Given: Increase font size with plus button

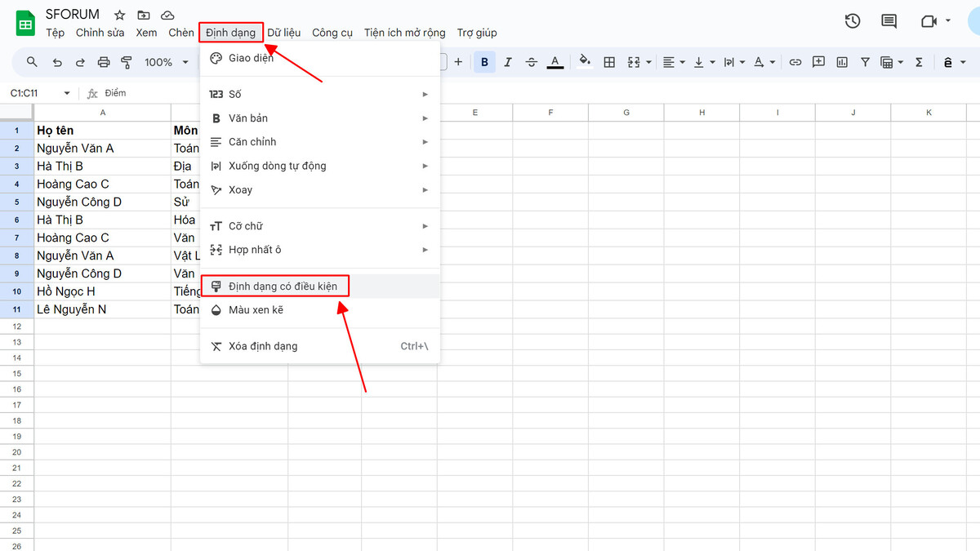Looking at the screenshot, I should click(x=458, y=62).
